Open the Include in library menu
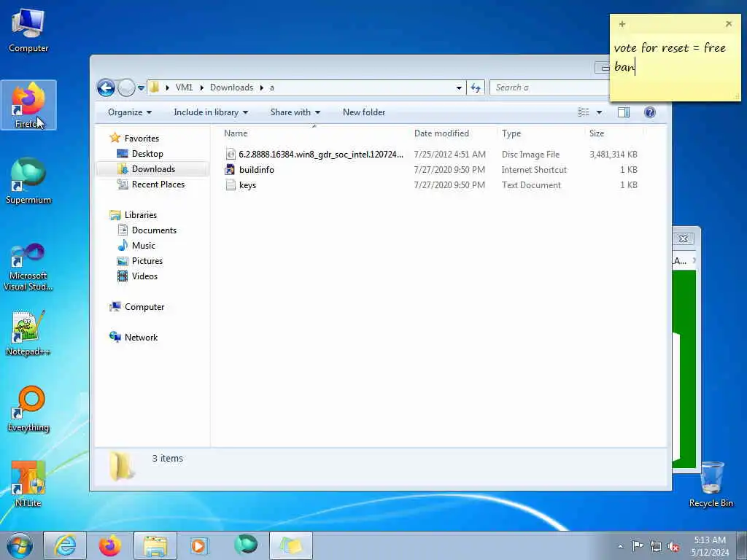This screenshot has width=747, height=560. point(211,112)
